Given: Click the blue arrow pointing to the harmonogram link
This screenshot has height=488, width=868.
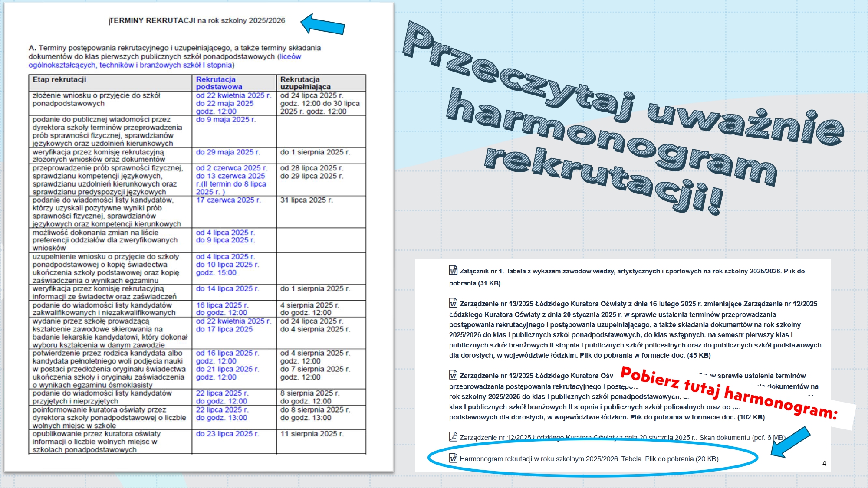Looking at the screenshot, I should coord(791,442).
